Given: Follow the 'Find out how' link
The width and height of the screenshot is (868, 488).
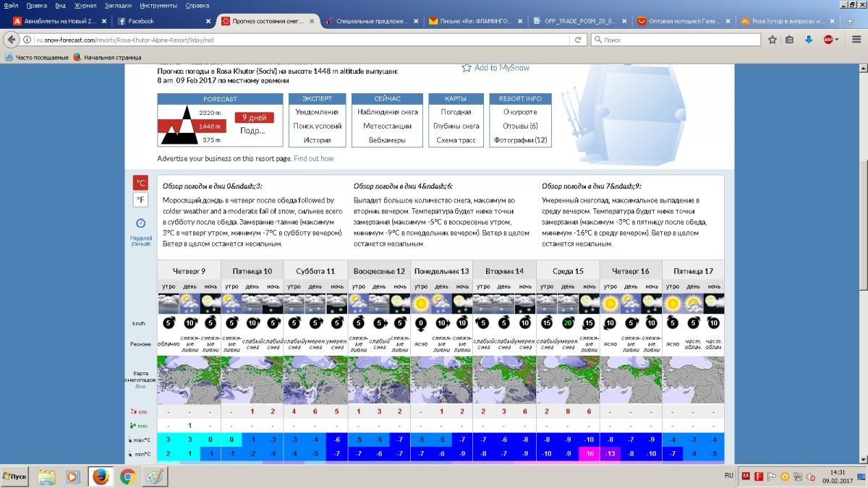Looking at the screenshot, I should (314, 158).
